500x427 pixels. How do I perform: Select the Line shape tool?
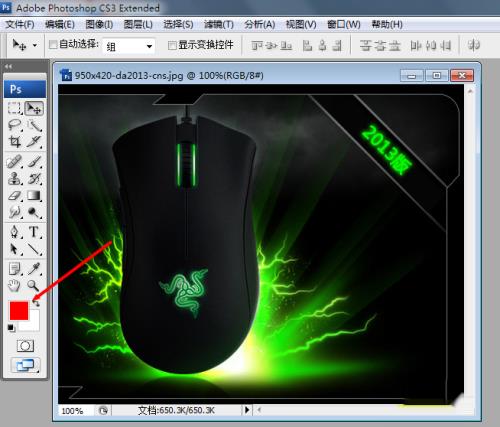pyautogui.click(x=34, y=249)
